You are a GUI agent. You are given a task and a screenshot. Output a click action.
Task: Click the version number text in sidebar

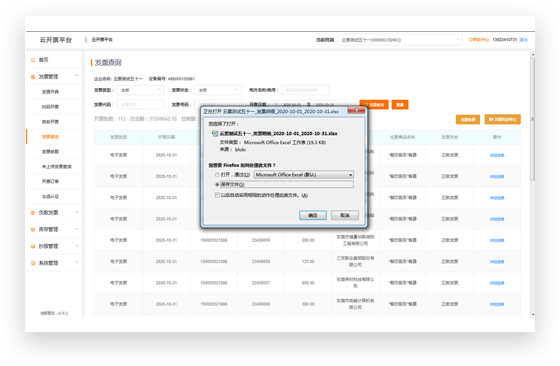click(x=54, y=313)
